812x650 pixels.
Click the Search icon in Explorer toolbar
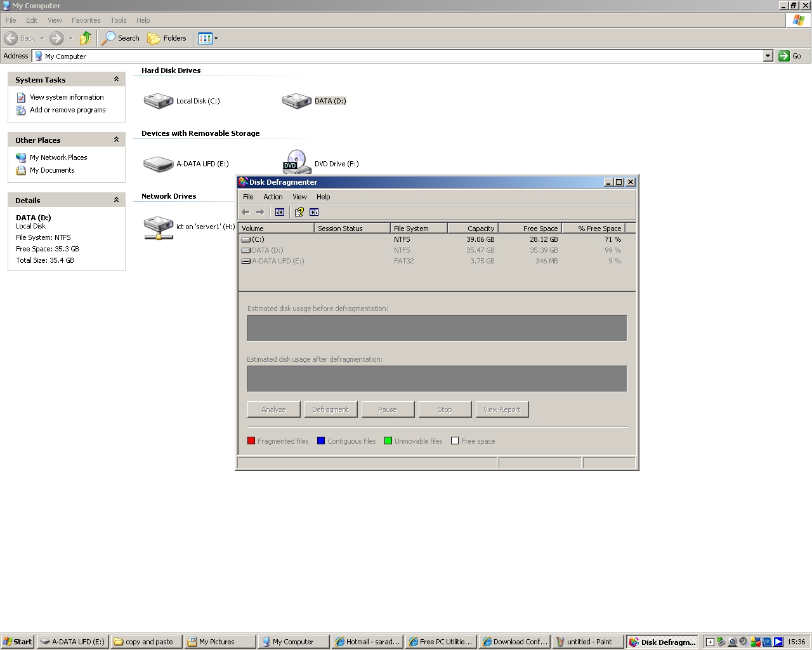[120, 38]
